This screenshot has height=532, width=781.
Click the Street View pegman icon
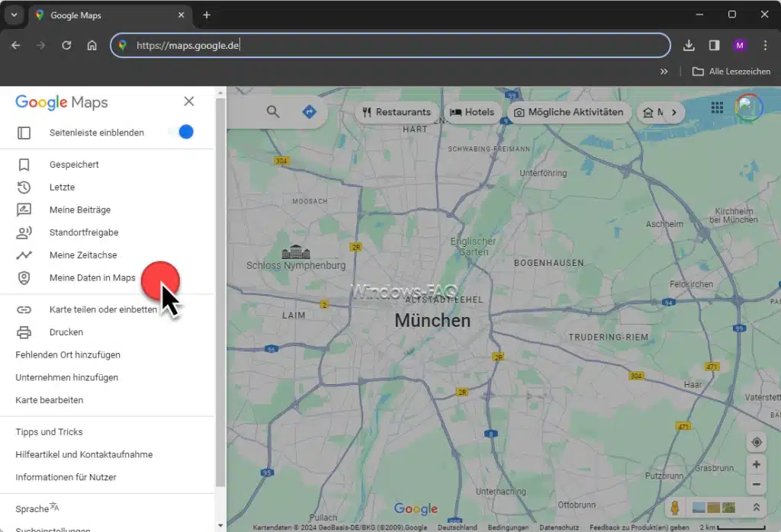[x=675, y=508]
